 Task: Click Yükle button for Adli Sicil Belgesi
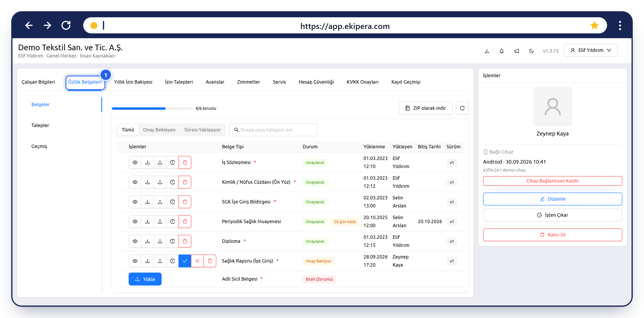pos(145,279)
